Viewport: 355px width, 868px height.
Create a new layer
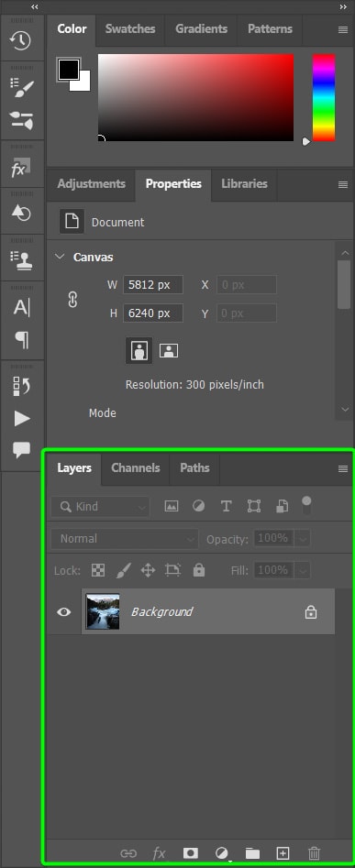283,853
